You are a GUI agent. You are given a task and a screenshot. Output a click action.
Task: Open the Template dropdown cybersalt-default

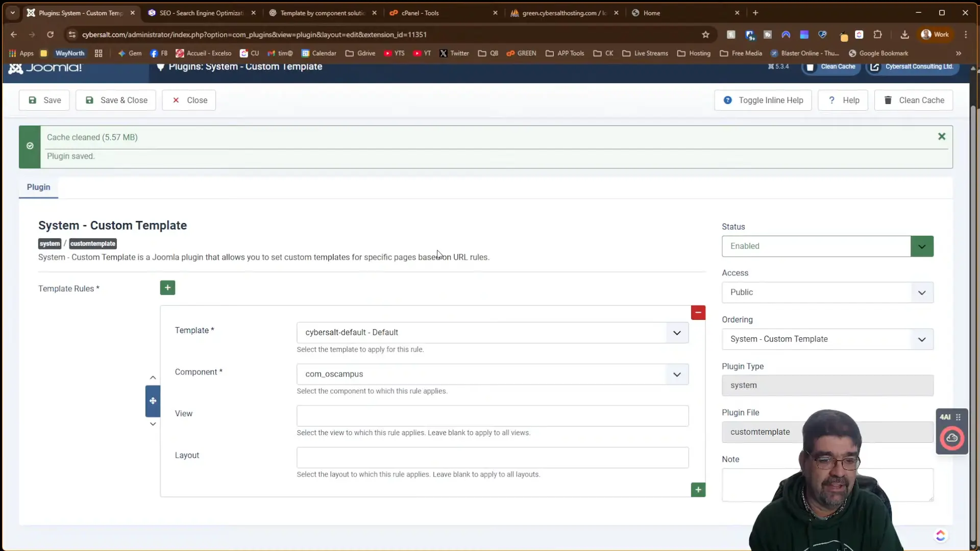(x=492, y=333)
